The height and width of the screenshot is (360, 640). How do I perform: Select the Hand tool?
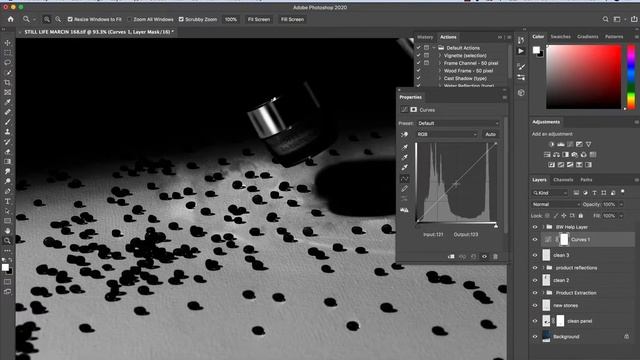[7, 231]
